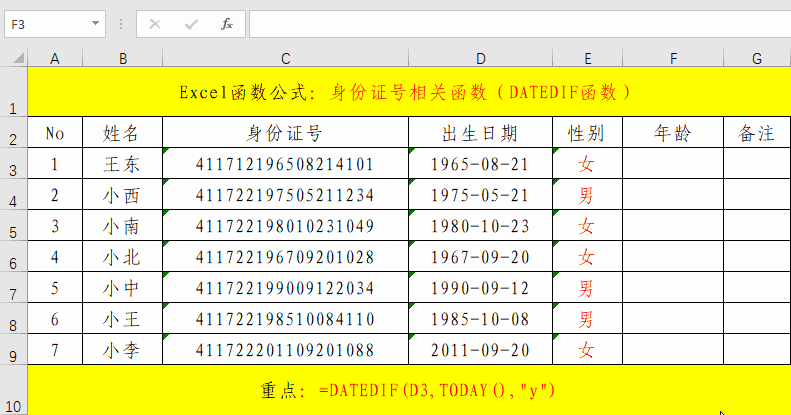791x415 pixels.
Task: Click gender cell in 王东's row
Action: coord(588,163)
